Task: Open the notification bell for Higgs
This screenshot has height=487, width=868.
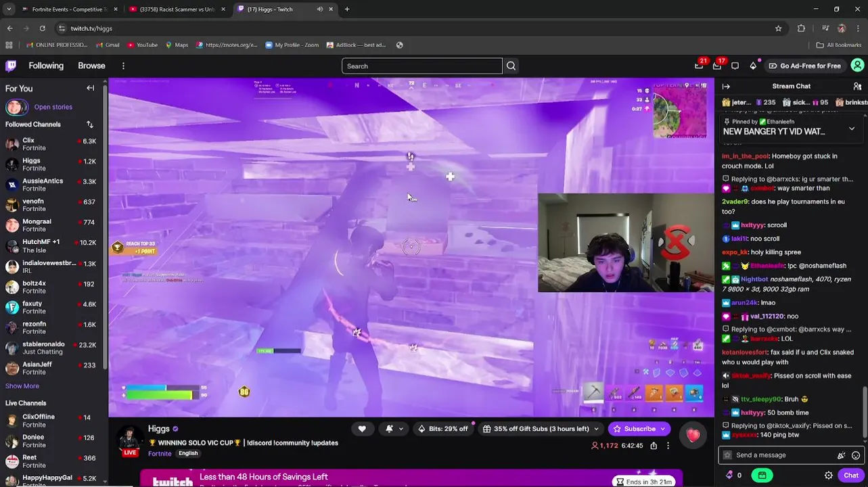Action: tap(389, 429)
